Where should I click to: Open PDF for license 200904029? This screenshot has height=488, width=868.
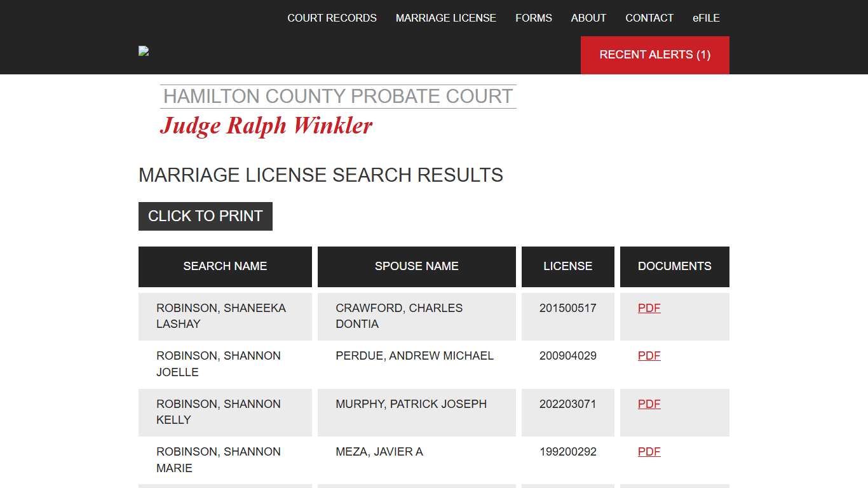pyautogui.click(x=649, y=356)
